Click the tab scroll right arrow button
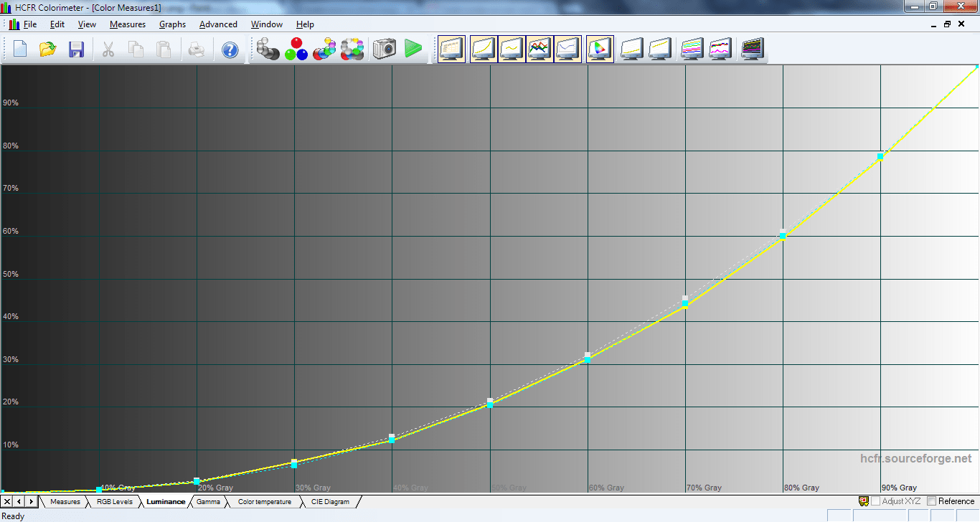This screenshot has height=522, width=980. [32, 501]
